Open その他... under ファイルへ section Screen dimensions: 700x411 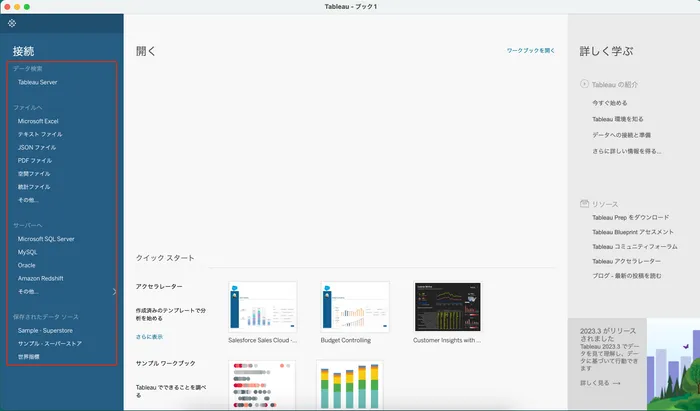(x=28, y=200)
